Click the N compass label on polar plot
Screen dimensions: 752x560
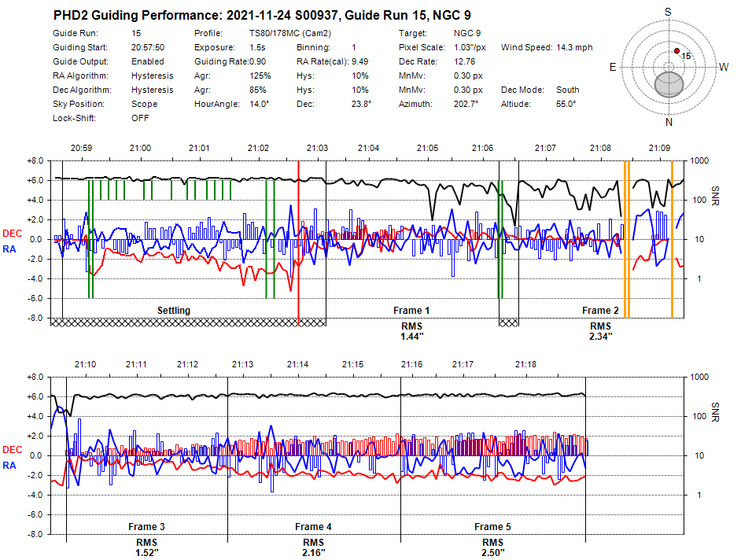coord(669,122)
